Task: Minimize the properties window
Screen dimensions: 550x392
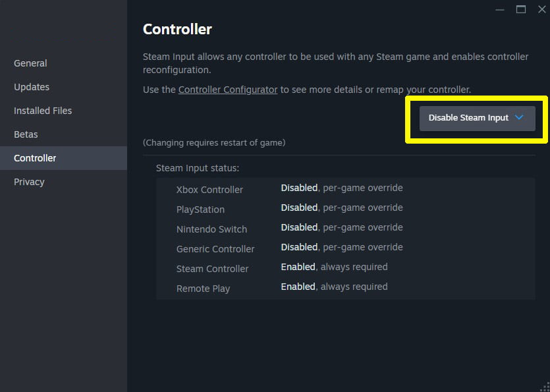Action: pos(499,9)
